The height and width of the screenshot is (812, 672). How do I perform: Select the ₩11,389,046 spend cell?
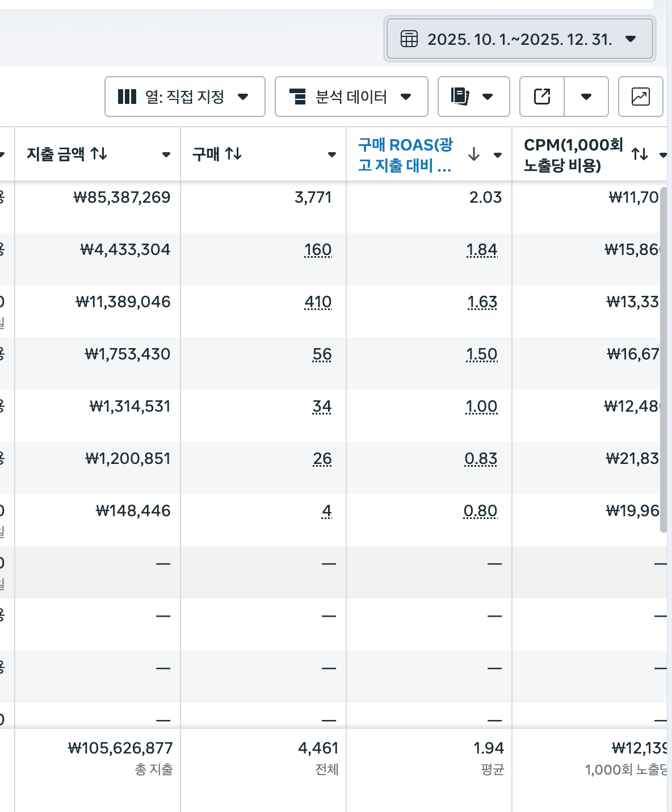click(x=123, y=302)
